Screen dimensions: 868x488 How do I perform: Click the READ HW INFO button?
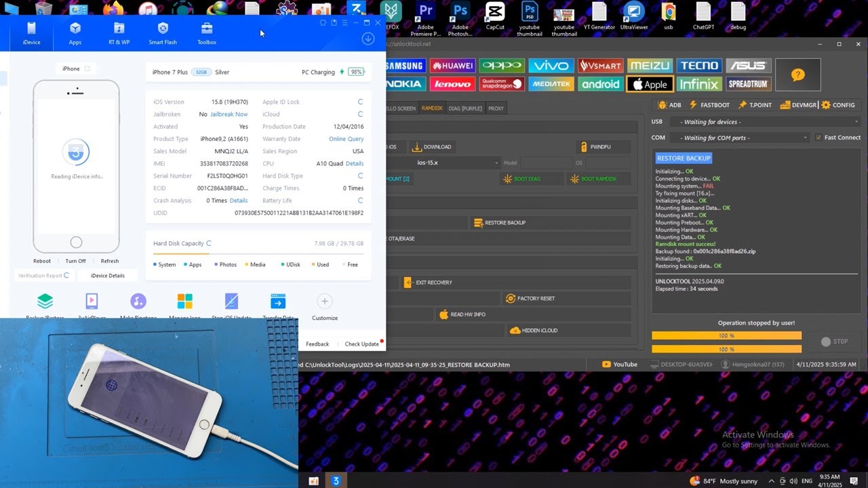click(x=534, y=314)
